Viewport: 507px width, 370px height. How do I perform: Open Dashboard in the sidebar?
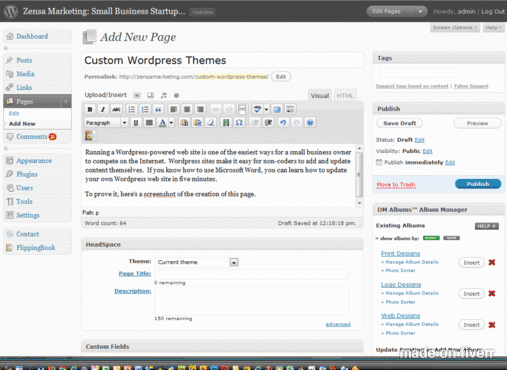click(x=32, y=36)
